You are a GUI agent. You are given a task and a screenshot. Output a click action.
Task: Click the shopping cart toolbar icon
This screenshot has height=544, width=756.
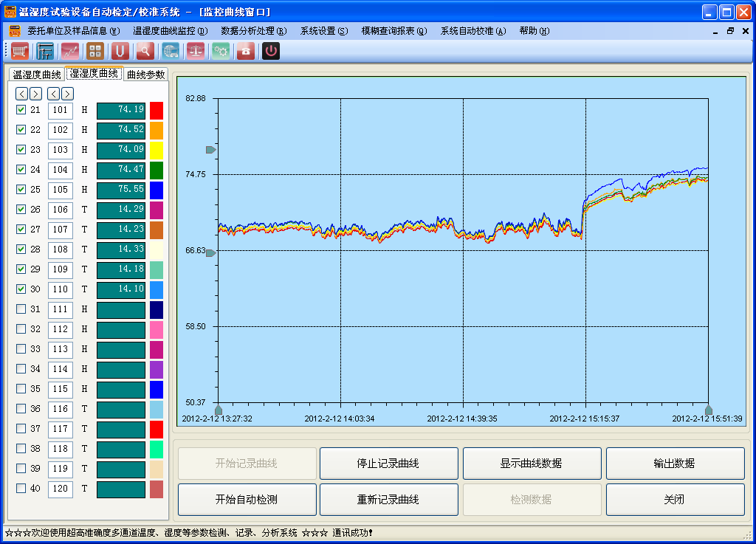[20, 51]
